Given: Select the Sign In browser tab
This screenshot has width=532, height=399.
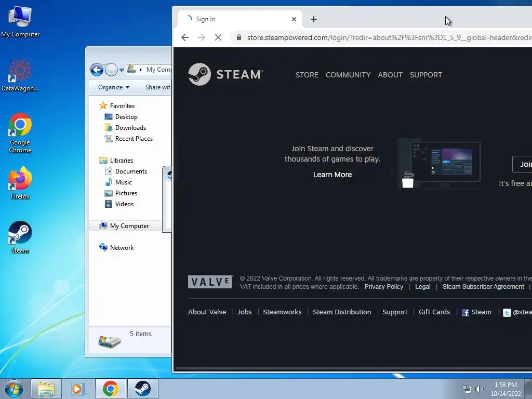Looking at the screenshot, I should pos(240,19).
